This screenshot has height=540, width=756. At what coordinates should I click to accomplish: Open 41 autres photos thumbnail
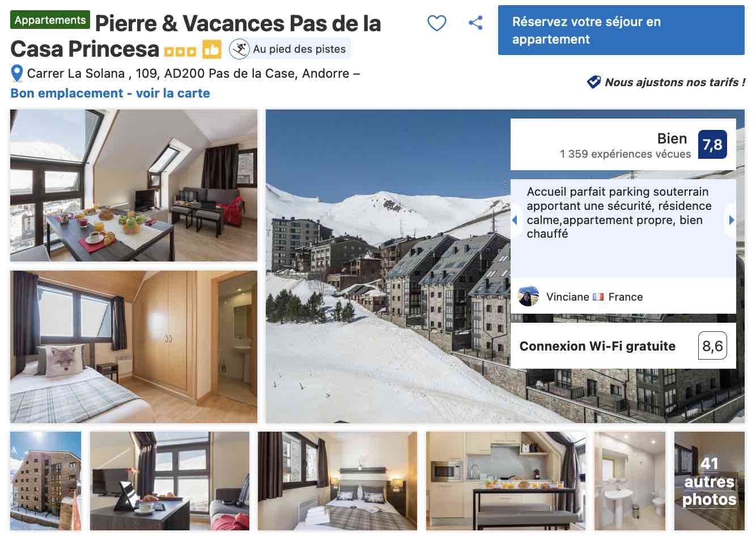709,481
